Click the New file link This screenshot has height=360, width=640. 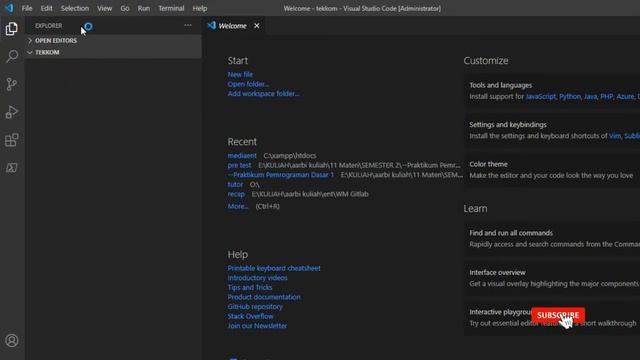(x=240, y=74)
